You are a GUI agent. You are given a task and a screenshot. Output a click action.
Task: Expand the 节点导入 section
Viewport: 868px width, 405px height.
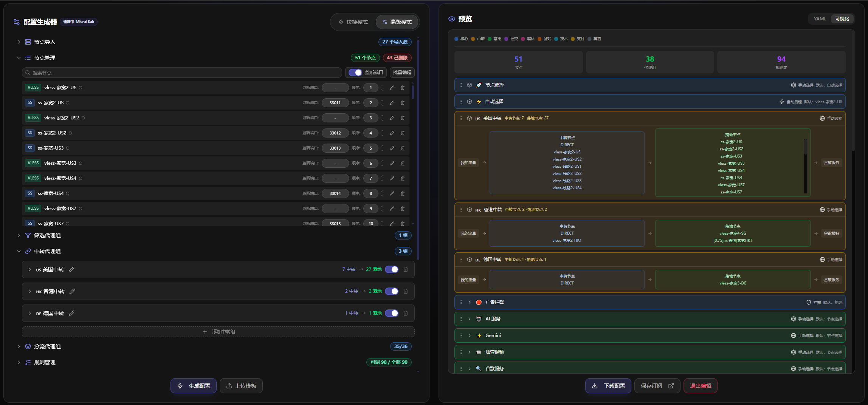point(19,42)
